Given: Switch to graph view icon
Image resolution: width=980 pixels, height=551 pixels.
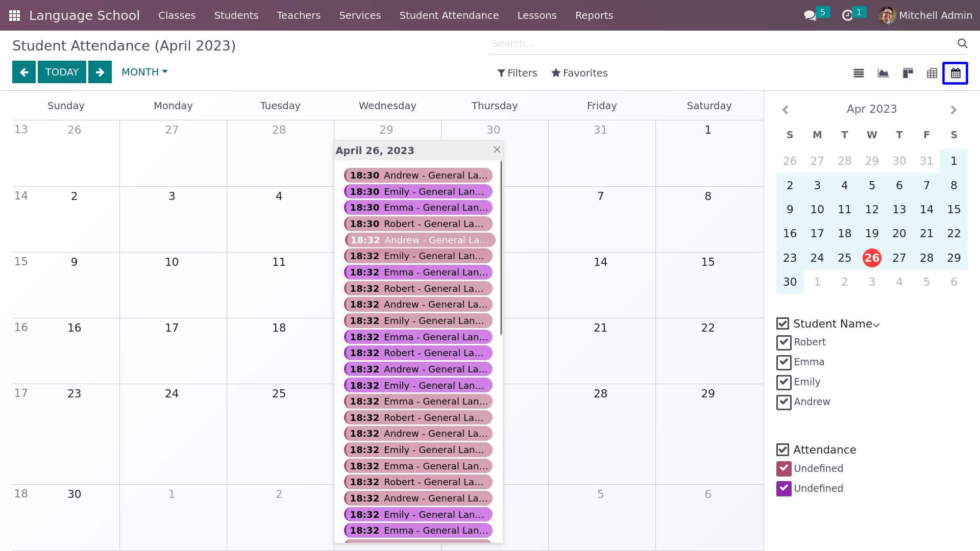Looking at the screenshot, I should pyautogui.click(x=883, y=73).
